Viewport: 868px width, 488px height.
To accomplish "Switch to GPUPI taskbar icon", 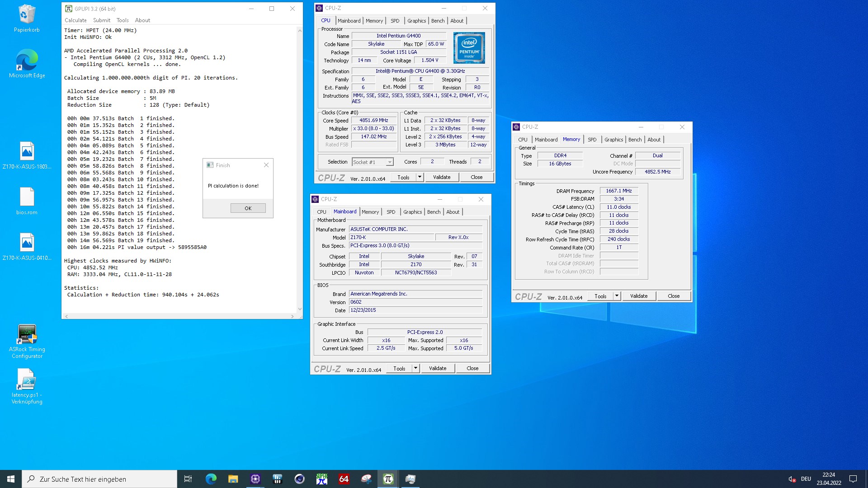I will (x=388, y=479).
